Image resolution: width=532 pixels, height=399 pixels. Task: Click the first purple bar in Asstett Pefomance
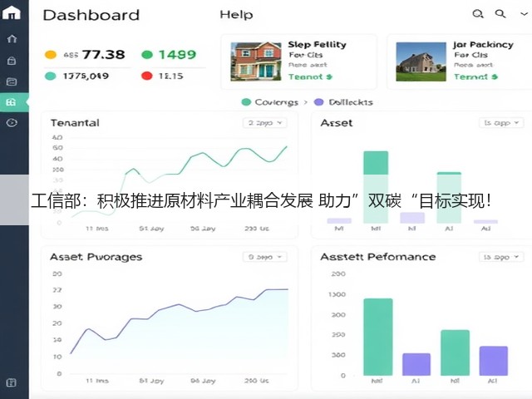tap(416, 364)
